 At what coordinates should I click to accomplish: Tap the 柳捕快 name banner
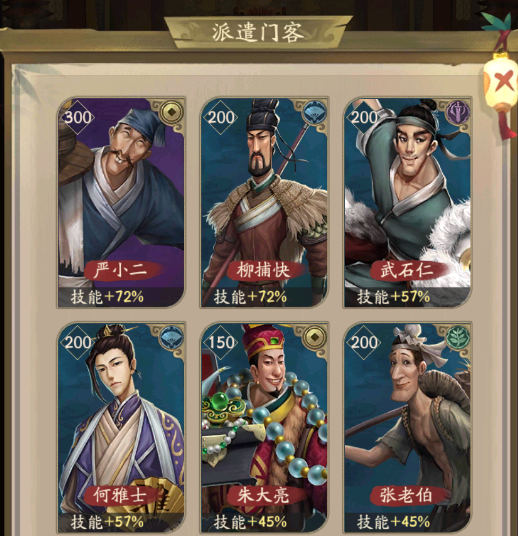pyautogui.click(x=264, y=270)
